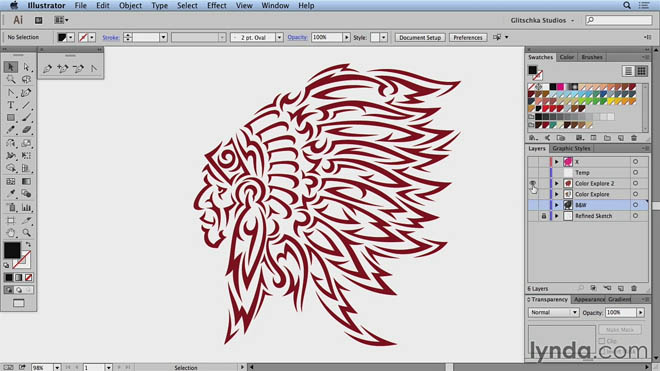Click the Opacity field in control bar
This screenshot has height=371, width=660.
[x=327, y=37]
